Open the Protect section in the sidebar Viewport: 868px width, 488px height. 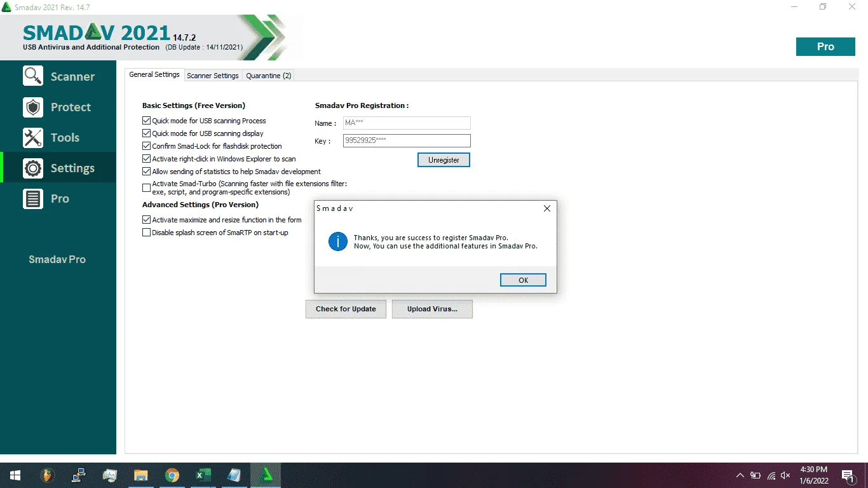(x=58, y=107)
